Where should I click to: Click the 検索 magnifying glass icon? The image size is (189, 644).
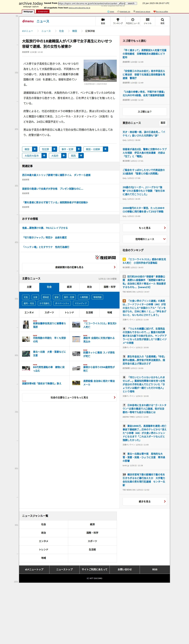(x=162, y=20)
